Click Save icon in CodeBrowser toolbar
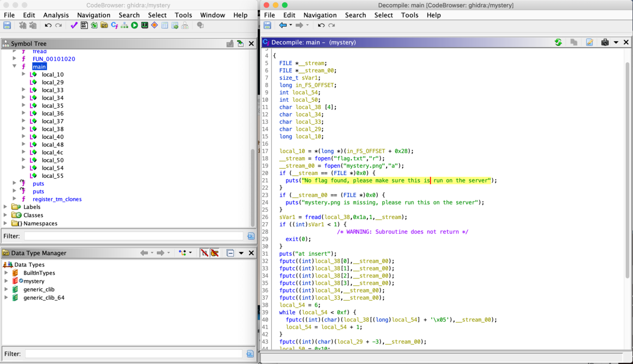 pos(7,25)
